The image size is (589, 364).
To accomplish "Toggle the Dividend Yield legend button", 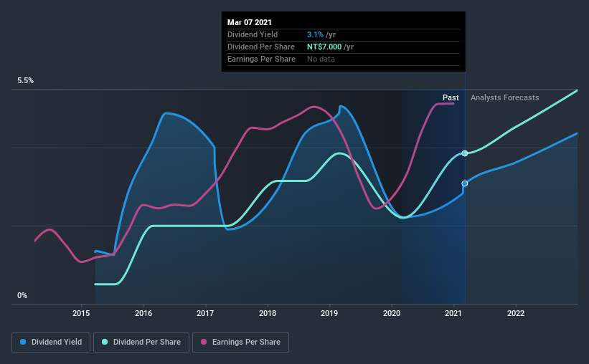I will click(51, 343).
